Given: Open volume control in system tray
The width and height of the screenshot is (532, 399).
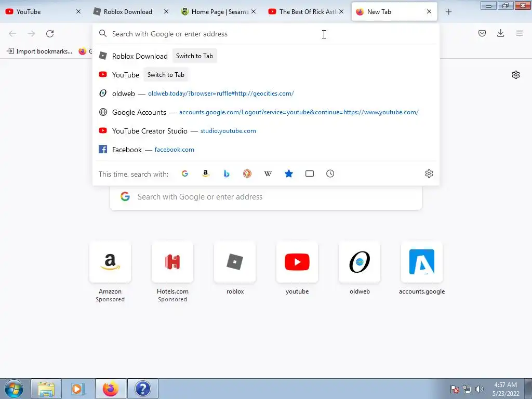Looking at the screenshot, I should tap(480, 389).
